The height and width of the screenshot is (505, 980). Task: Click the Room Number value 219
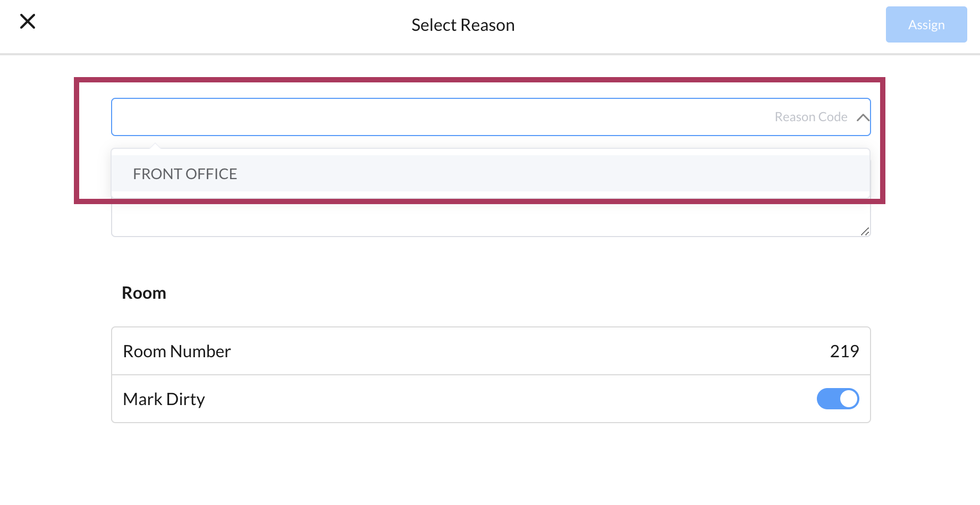click(x=844, y=351)
